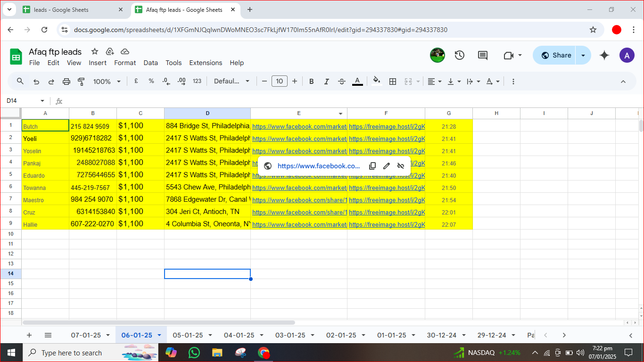
Task: Open the freeimage link in row 1
Action: (x=387, y=127)
